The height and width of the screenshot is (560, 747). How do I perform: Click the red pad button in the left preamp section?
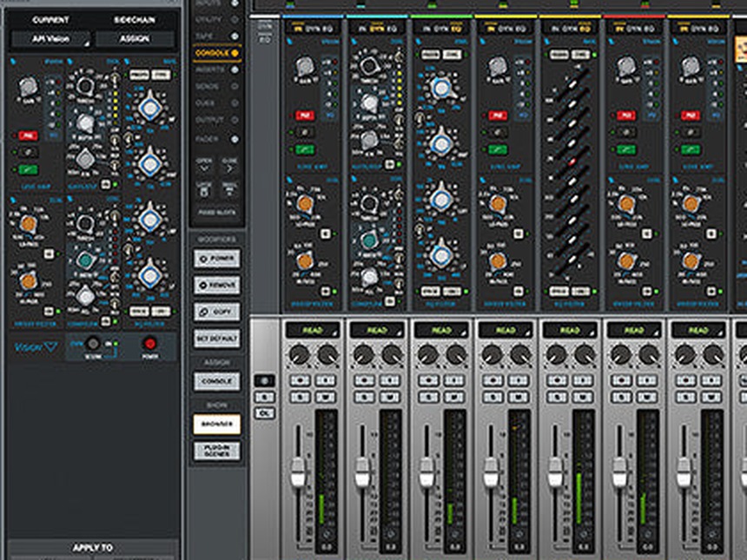tap(28, 136)
